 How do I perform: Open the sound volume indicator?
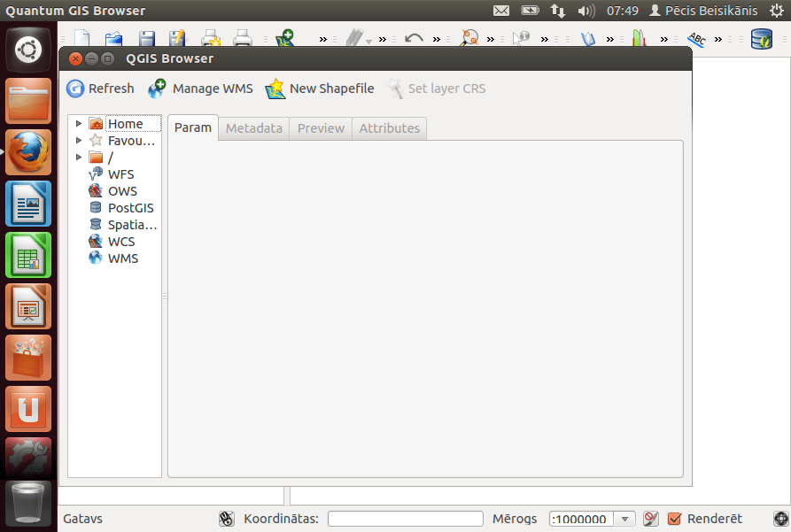click(586, 11)
